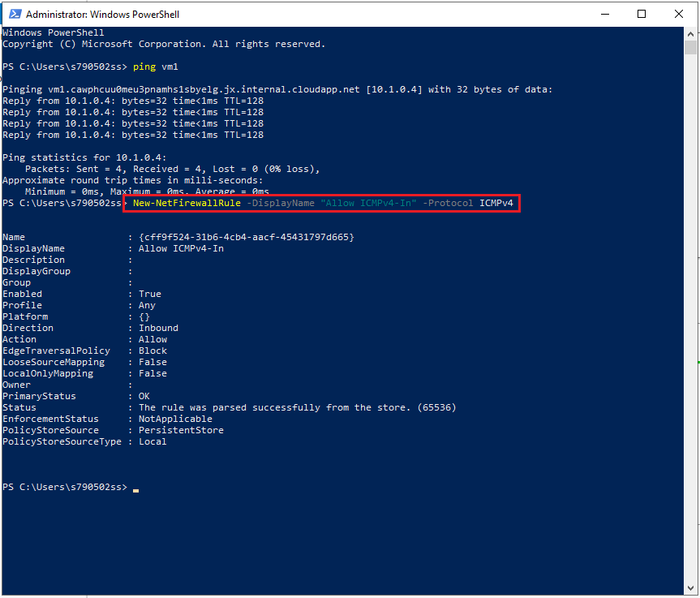Maximize the PowerShell window

[x=642, y=14]
